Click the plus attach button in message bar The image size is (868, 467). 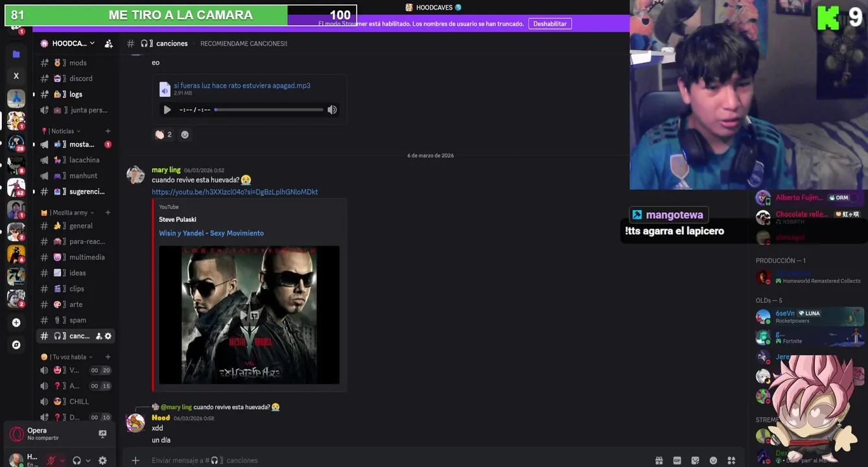click(x=135, y=461)
